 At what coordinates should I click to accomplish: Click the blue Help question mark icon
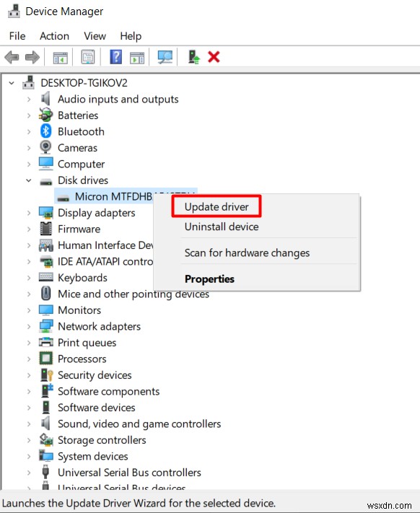click(x=115, y=57)
